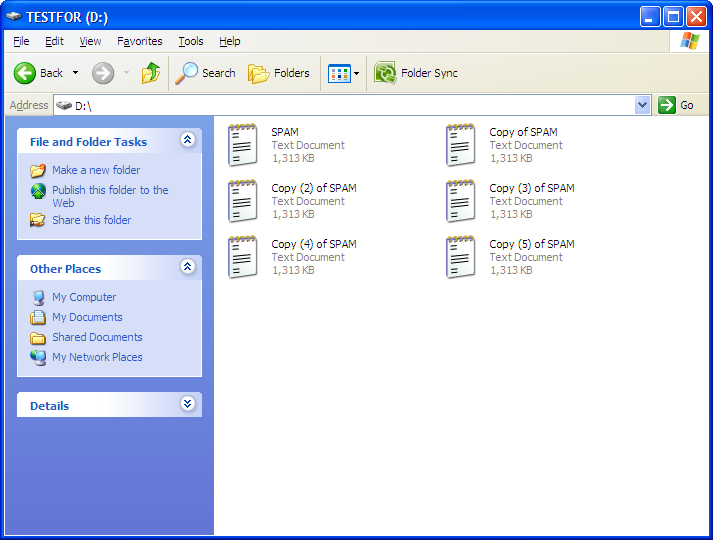Click the file name Copy (4) of SPAM
The height and width of the screenshot is (540, 713).
click(314, 244)
